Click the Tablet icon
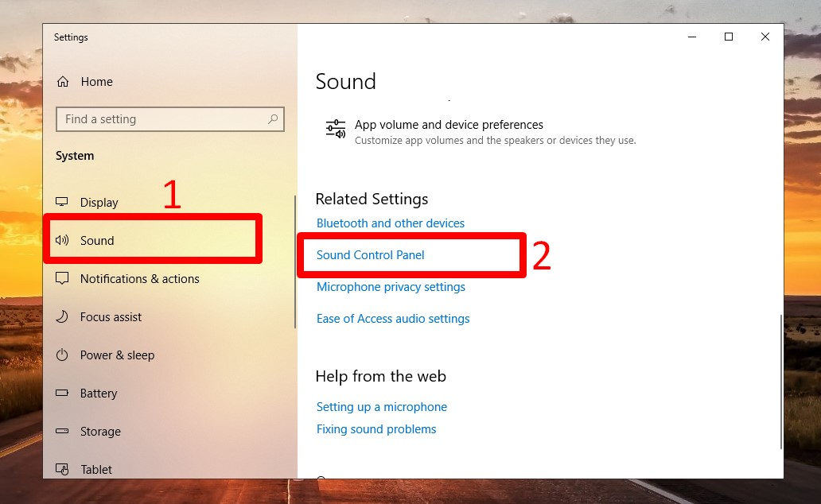The image size is (821, 504). point(62,469)
